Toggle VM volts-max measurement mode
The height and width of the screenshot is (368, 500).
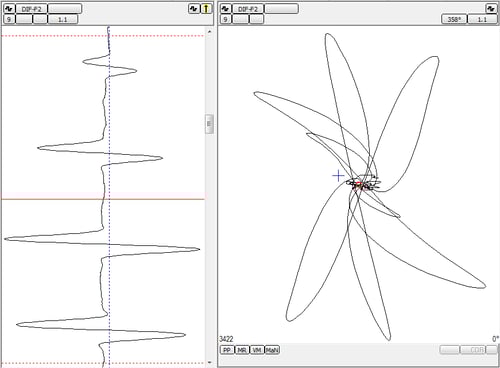click(257, 350)
